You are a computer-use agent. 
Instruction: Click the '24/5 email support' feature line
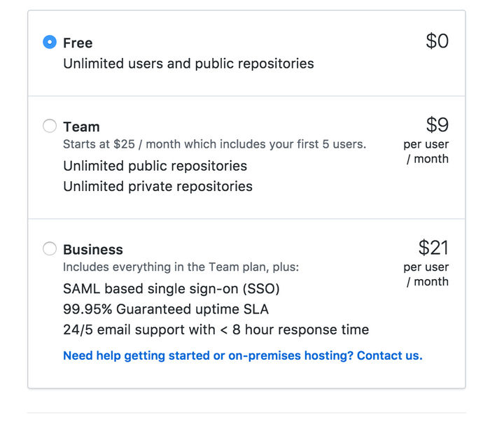(x=216, y=330)
